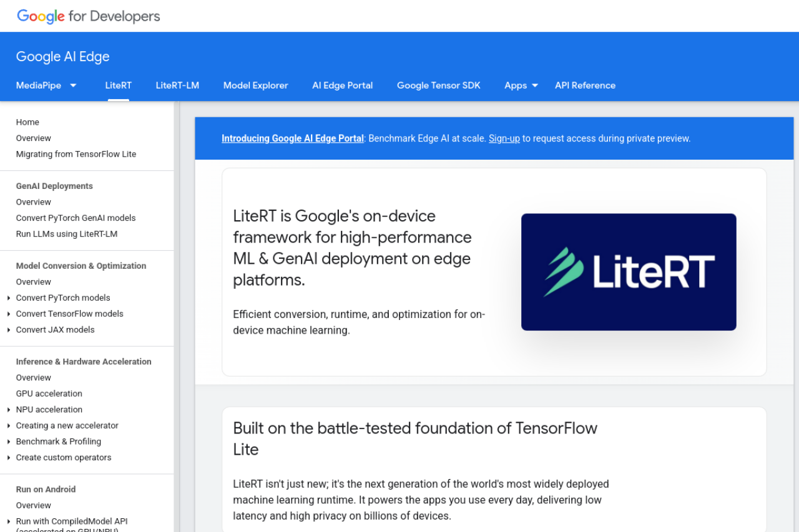Viewport: 799px width, 532px height.
Task: Open the Convert PyTorch models link
Action: tap(63, 297)
